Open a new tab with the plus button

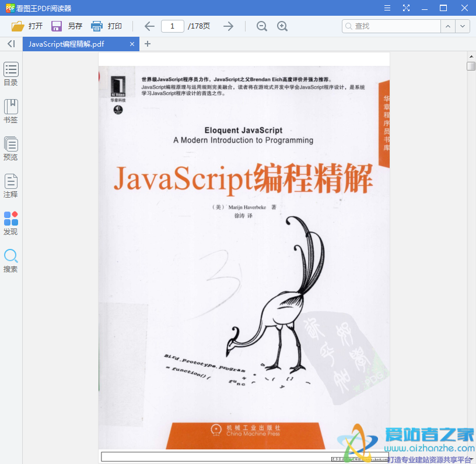(x=148, y=44)
